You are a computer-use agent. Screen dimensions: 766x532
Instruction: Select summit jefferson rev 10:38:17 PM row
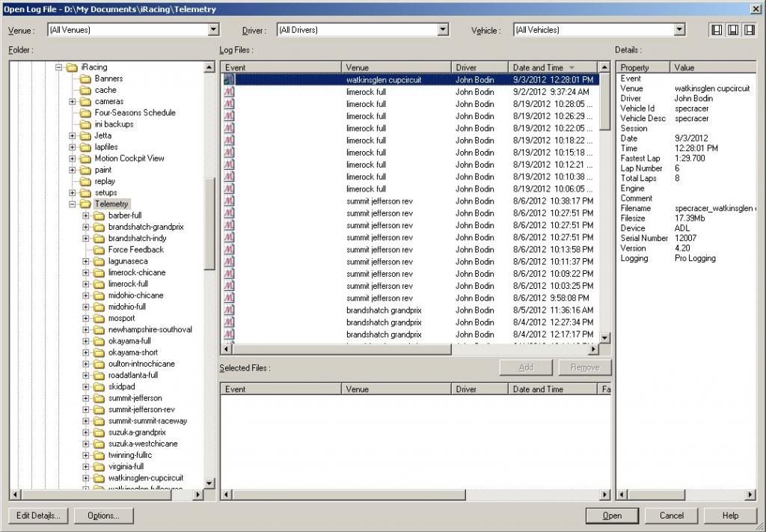click(x=411, y=201)
